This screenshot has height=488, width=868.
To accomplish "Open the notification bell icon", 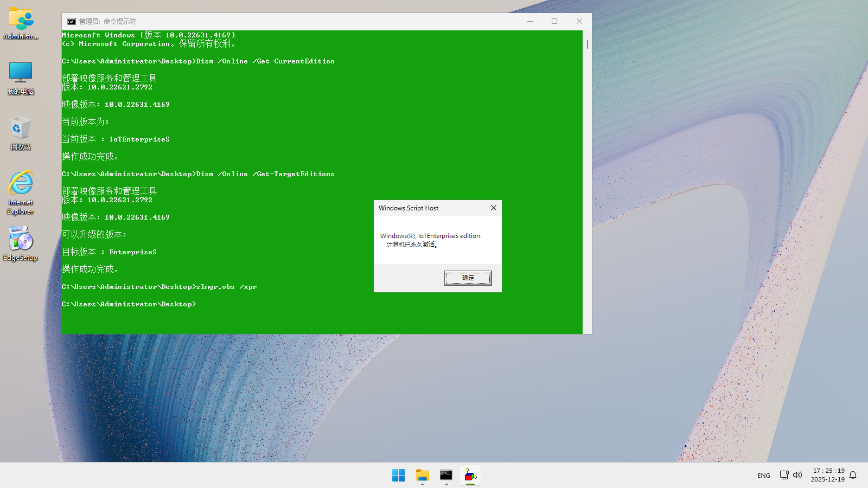I will click(853, 475).
